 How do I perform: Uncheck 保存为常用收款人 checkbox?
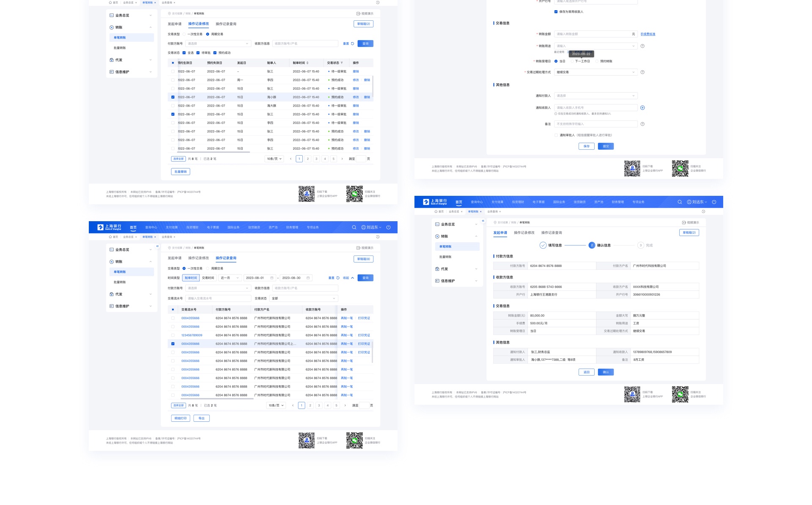[556, 12]
